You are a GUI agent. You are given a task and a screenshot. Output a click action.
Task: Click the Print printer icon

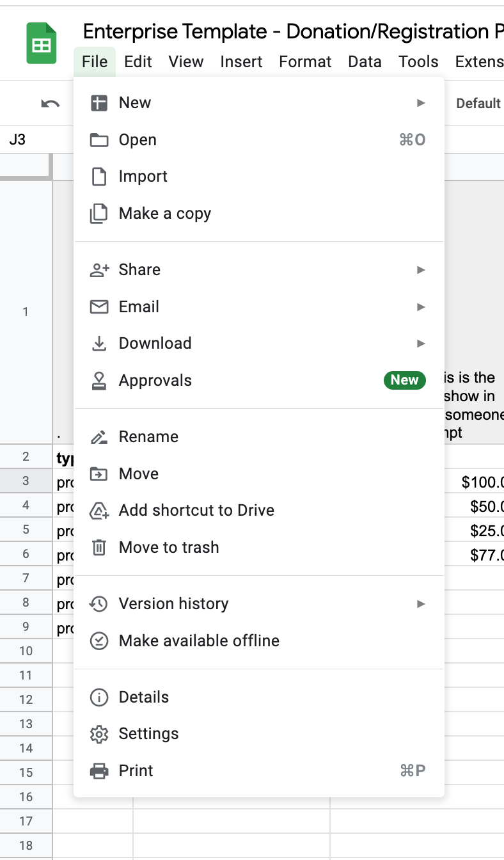tap(99, 771)
